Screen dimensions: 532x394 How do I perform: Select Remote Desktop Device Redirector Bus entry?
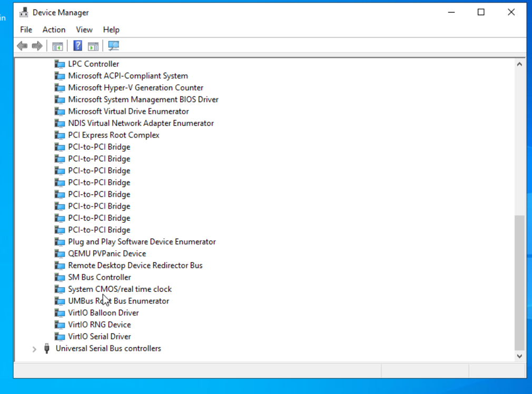click(x=135, y=265)
